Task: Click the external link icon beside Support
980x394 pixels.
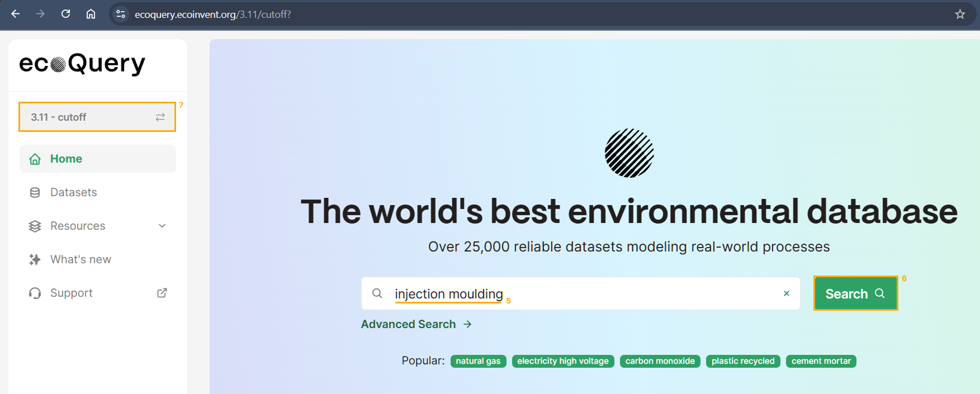Action: (162, 293)
